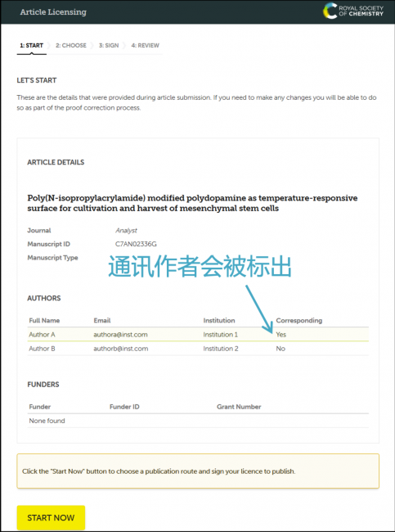Switch to the 3: SIGN step
Viewport: 395px width, 532px height.
point(109,46)
